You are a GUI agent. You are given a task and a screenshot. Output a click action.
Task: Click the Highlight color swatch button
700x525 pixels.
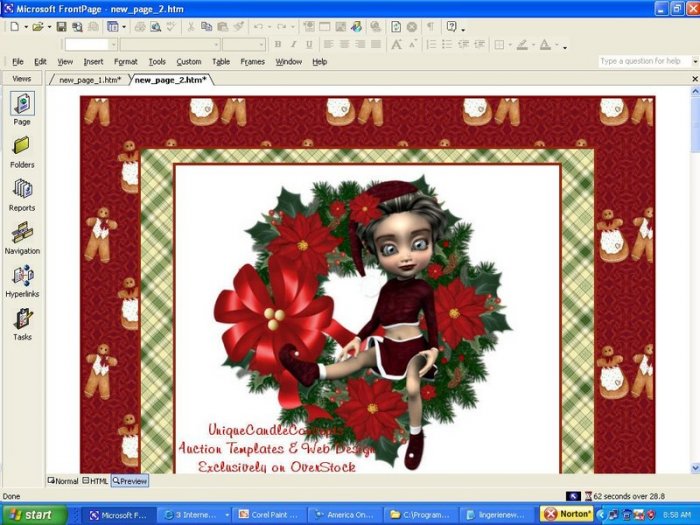coord(522,44)
